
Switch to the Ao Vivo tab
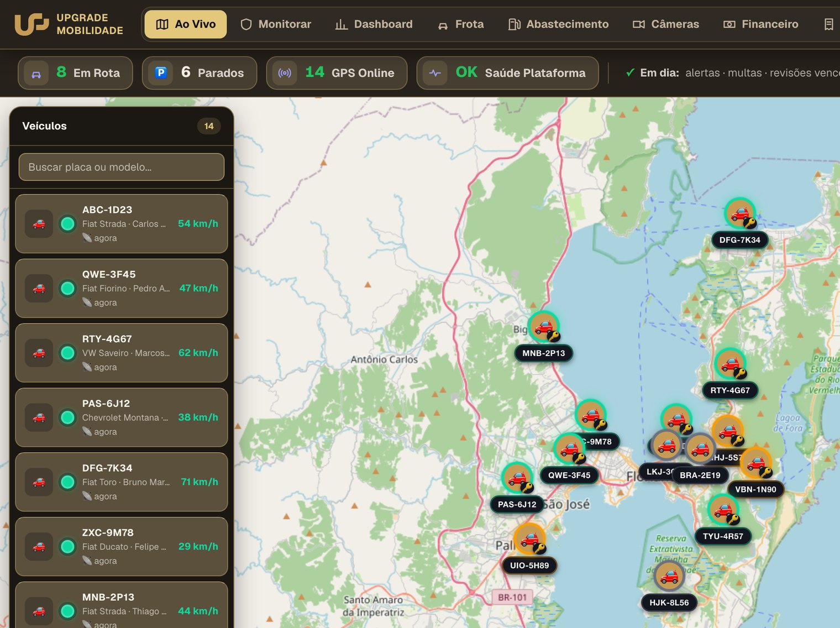[186, 24]
